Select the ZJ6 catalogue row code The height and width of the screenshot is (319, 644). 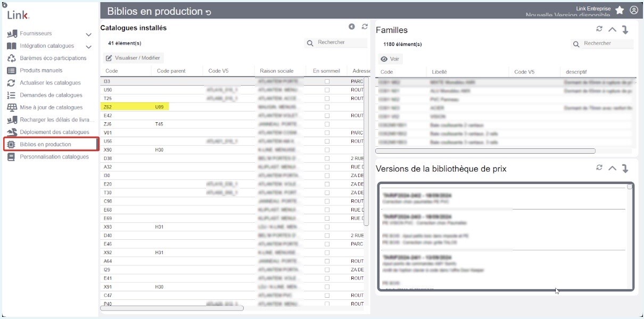click(x=108, y=124)
